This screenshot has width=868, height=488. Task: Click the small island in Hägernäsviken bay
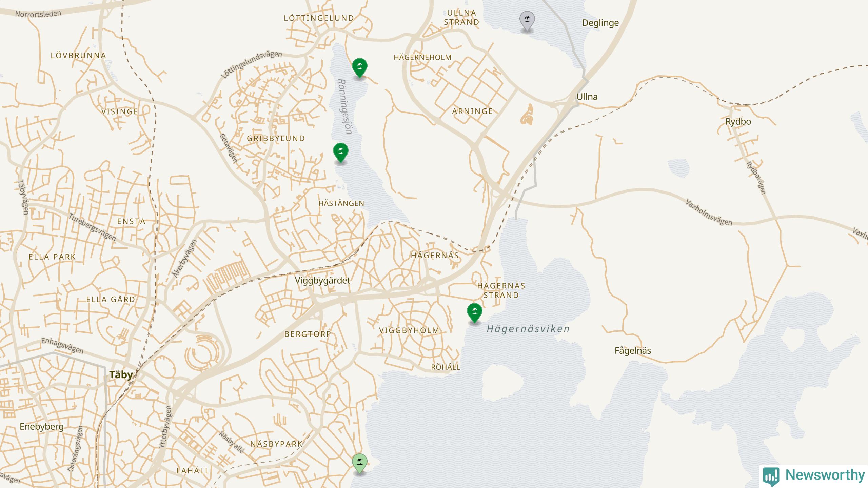coord(502,383)
